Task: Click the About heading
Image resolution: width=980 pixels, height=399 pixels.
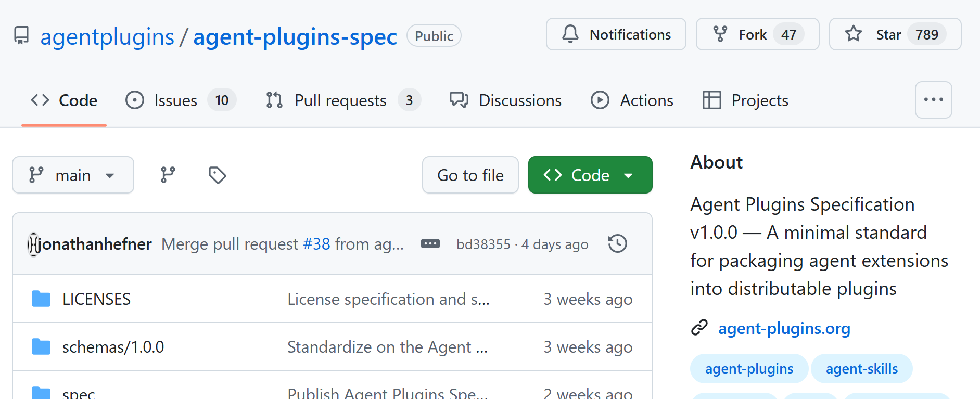Action: click(x=717, y=162)
